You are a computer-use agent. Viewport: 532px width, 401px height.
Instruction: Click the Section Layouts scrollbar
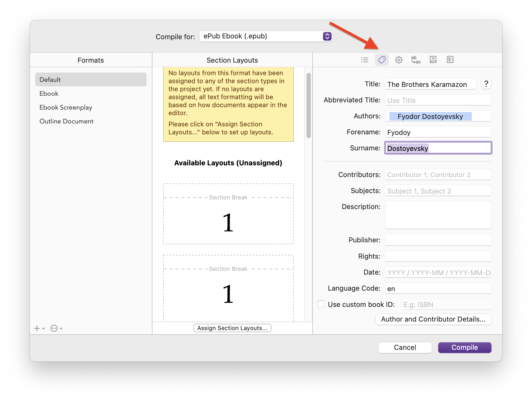click(x=309, y=105)
